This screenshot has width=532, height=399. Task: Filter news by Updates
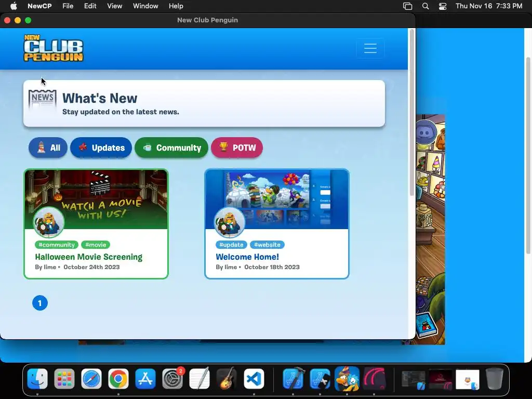point(101,148)
